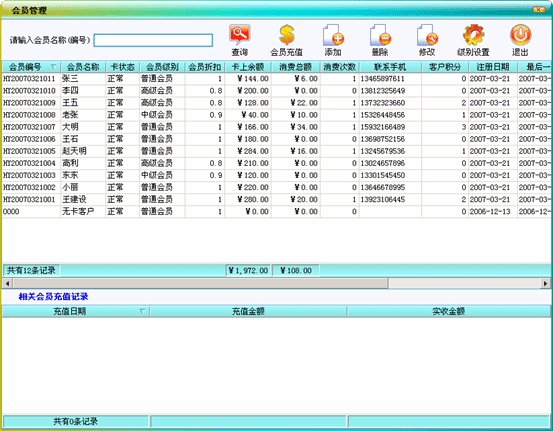Click the 添加 add member icon

333,34
